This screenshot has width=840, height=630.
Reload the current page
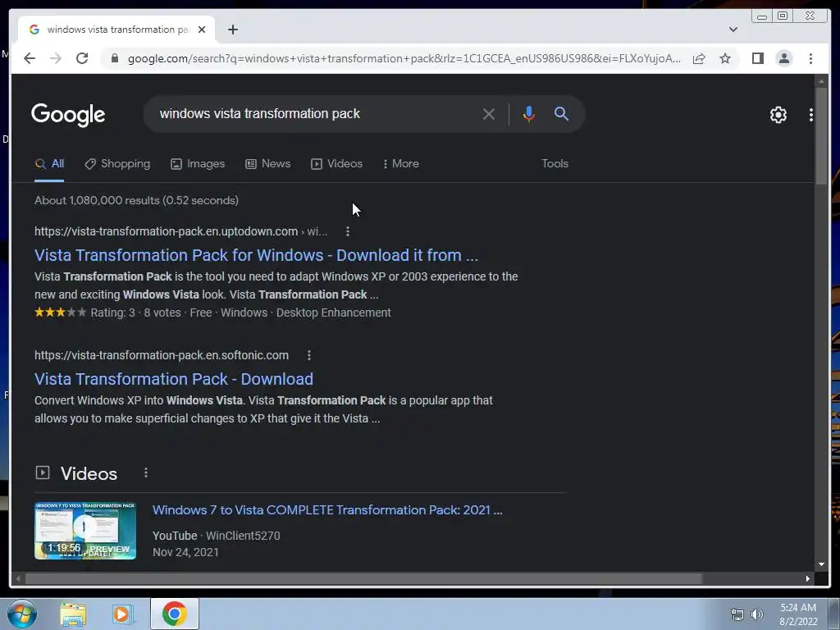pyautogui.click(x=82, y=58)
